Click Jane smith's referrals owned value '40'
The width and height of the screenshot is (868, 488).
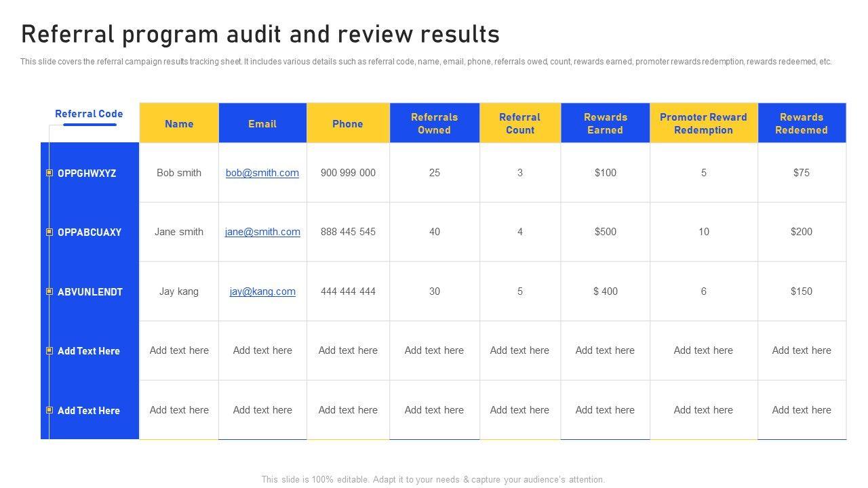point(435,232)
